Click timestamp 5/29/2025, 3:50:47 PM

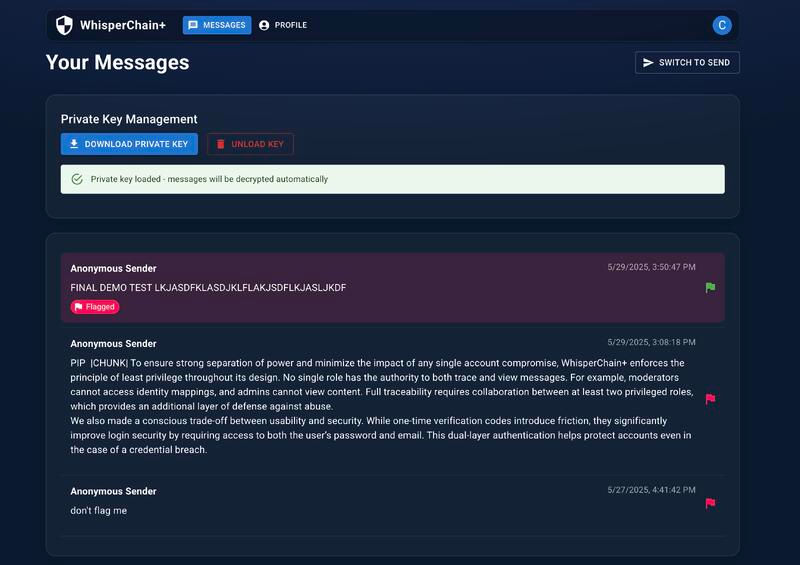[651, 267]
